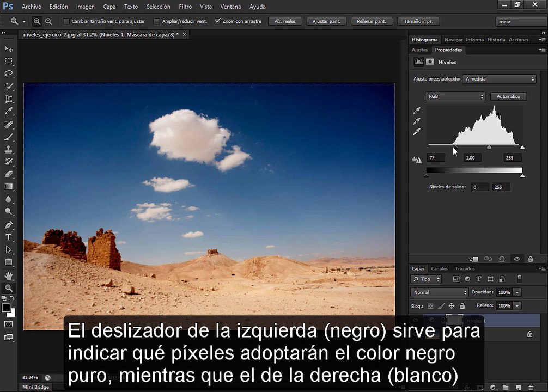Image resolution: width=548 pixels, height=392 pixels.
Task: Click the Zoom Out option icon
Action: tap(48, 21)
